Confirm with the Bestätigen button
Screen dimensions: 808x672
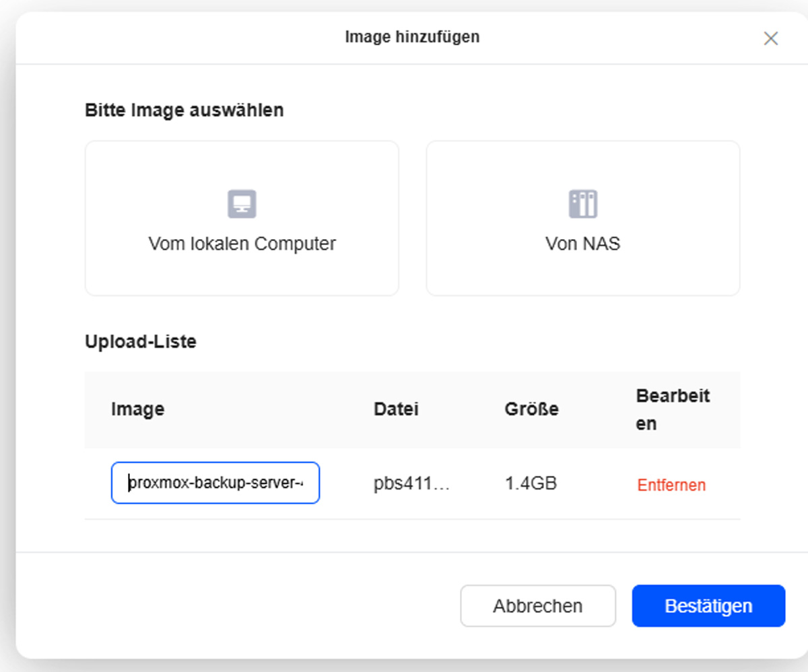(x=708, y=606)
